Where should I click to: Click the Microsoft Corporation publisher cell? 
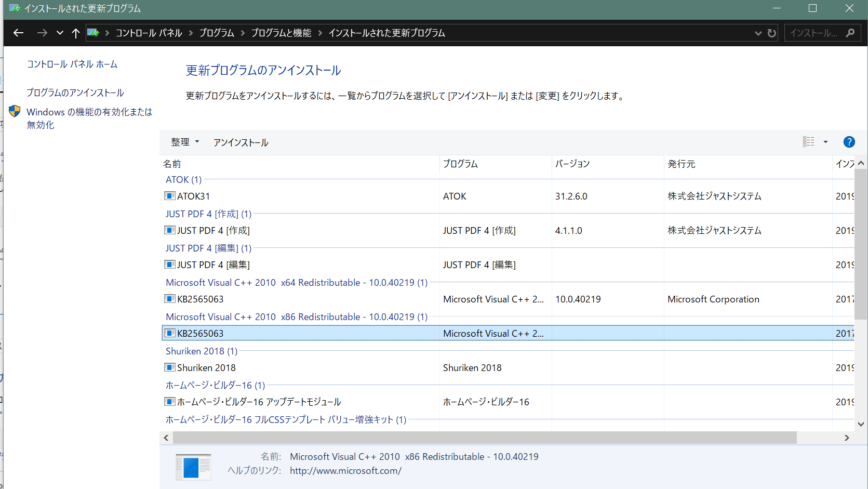point(713,299)
